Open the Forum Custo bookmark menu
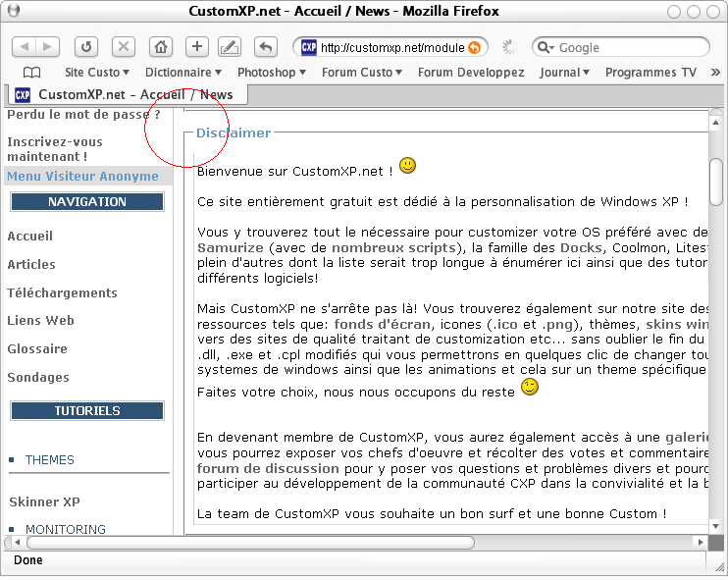Viewport: 728px width, 580px height. tap(362, 73)
